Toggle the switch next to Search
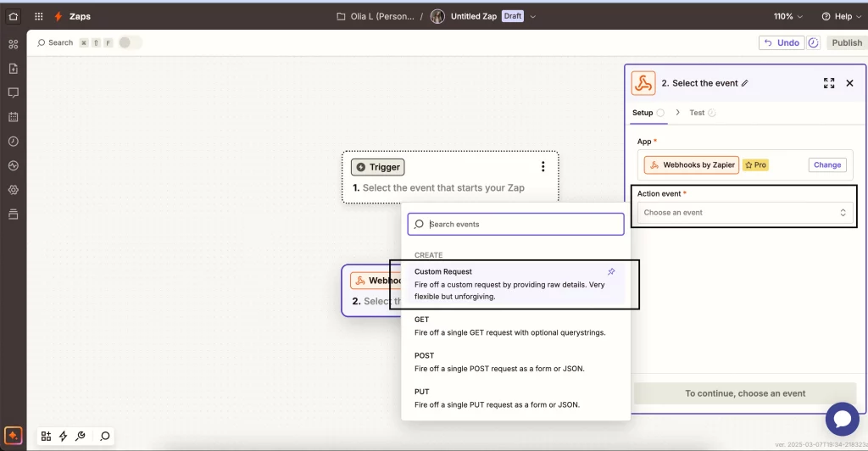The width and height of the screenshot is (868, 451). [130, 42]
